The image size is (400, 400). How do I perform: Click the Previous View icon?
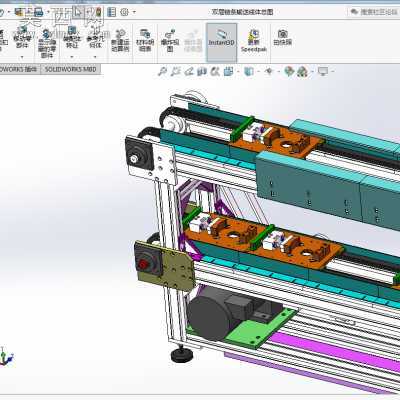tap(189, 71)
